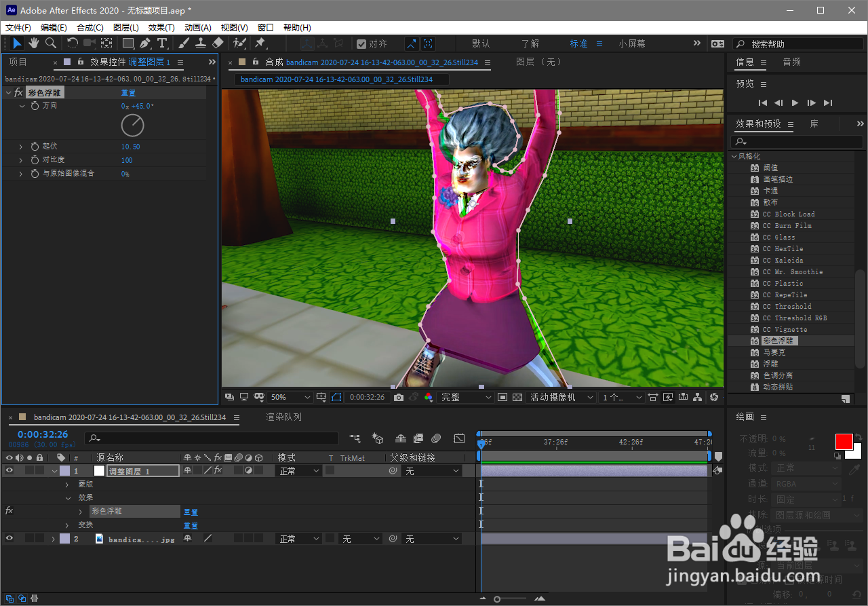
Task: Expand the 变换 property group
Action: tap(67, 525)
